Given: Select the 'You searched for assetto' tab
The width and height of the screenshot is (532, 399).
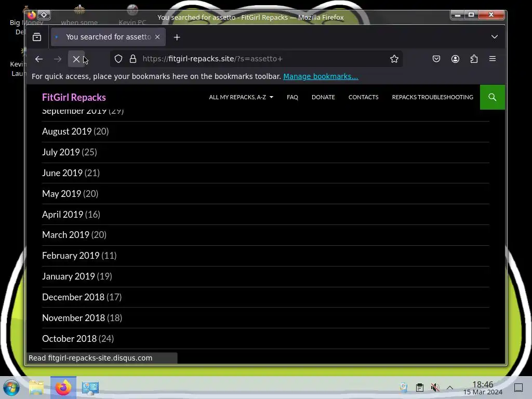Looking at the screenshot, I should (x=108, y=37).
